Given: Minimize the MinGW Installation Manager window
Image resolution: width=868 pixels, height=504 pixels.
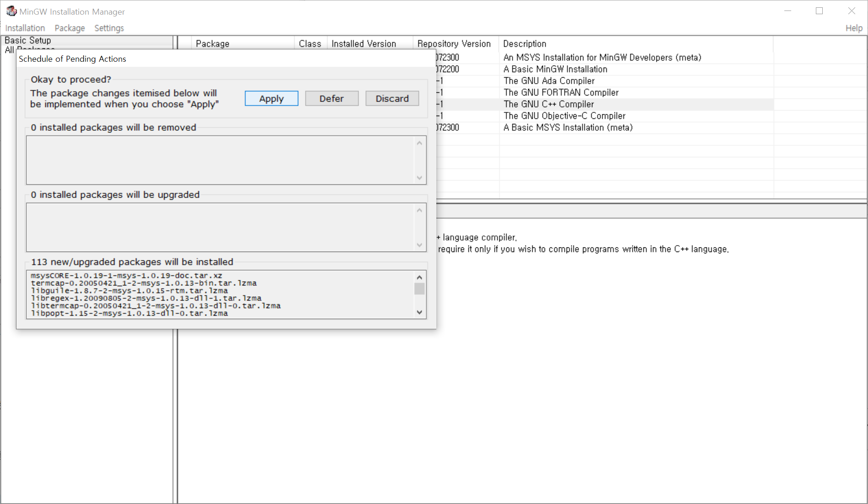Looking at the screenshot, I should [x=788, y=11].
